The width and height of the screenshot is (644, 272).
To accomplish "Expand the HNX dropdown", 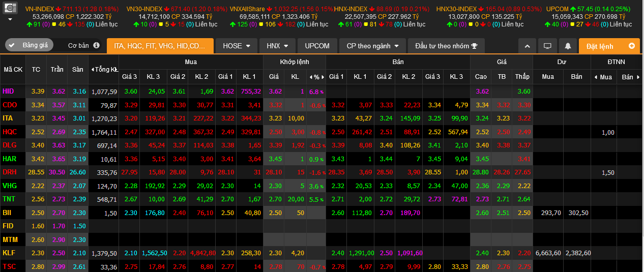I will click(278, 46).
